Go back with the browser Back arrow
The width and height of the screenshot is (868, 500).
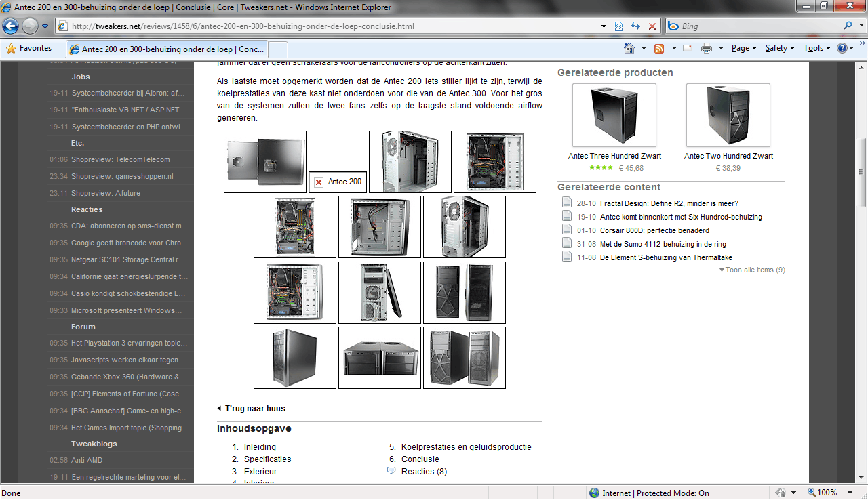[11, 26]
